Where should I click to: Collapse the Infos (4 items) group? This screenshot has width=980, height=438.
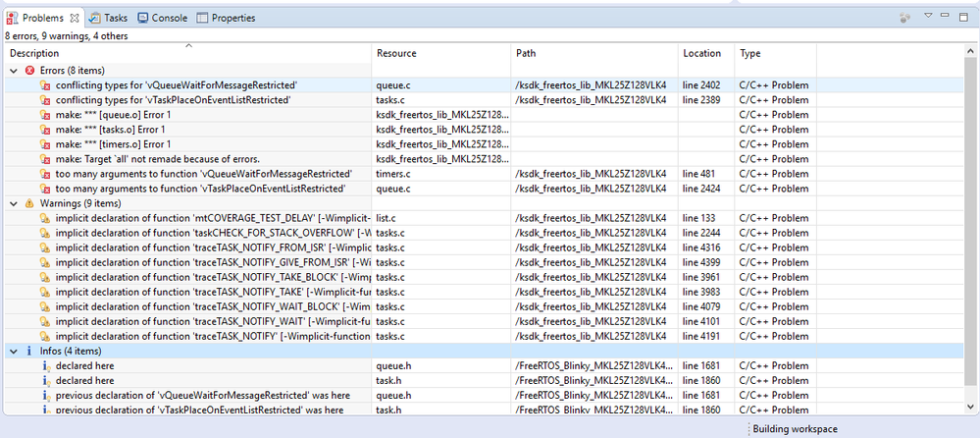[14, 351]
